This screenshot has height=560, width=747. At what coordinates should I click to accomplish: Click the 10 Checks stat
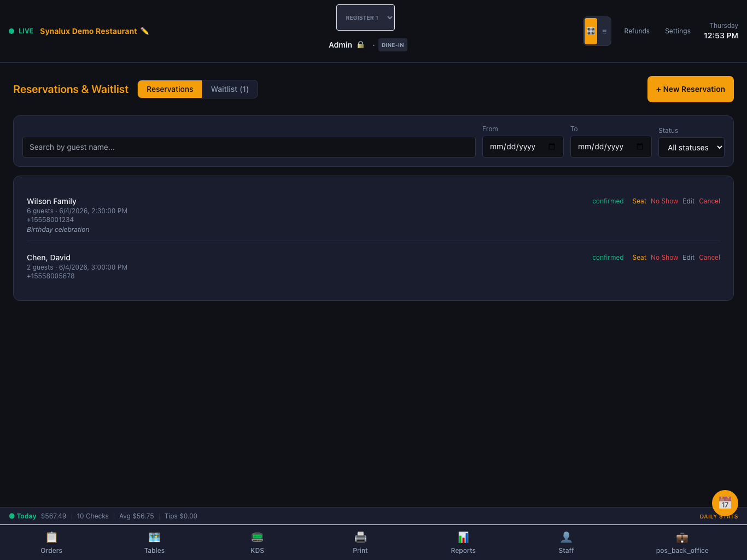(92, 516)
